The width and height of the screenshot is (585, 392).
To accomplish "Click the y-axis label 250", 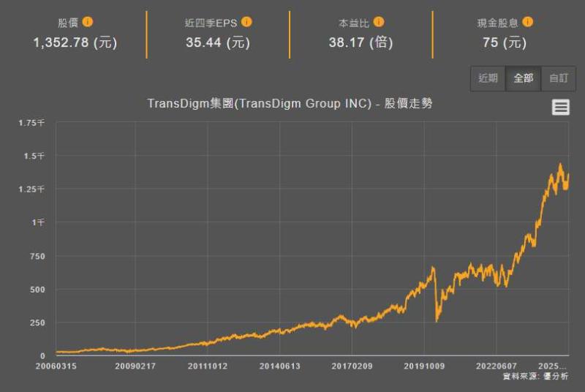I will (x=38, y=323).
